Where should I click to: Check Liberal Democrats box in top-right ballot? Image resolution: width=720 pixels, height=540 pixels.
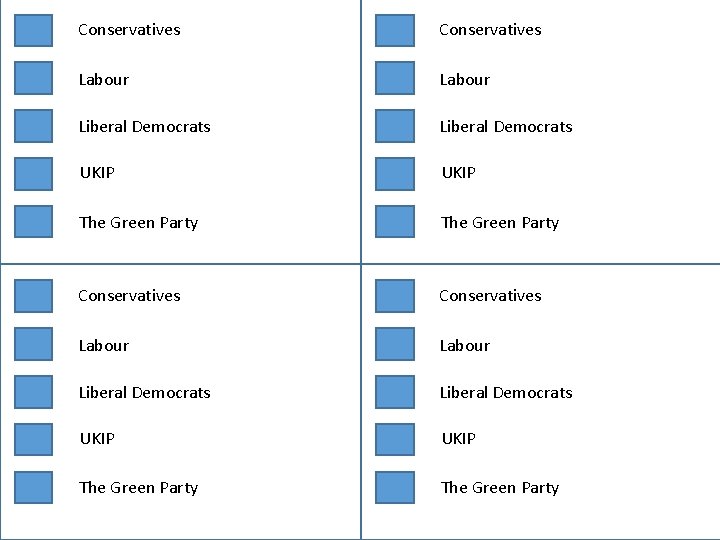[x=395, y=126]
